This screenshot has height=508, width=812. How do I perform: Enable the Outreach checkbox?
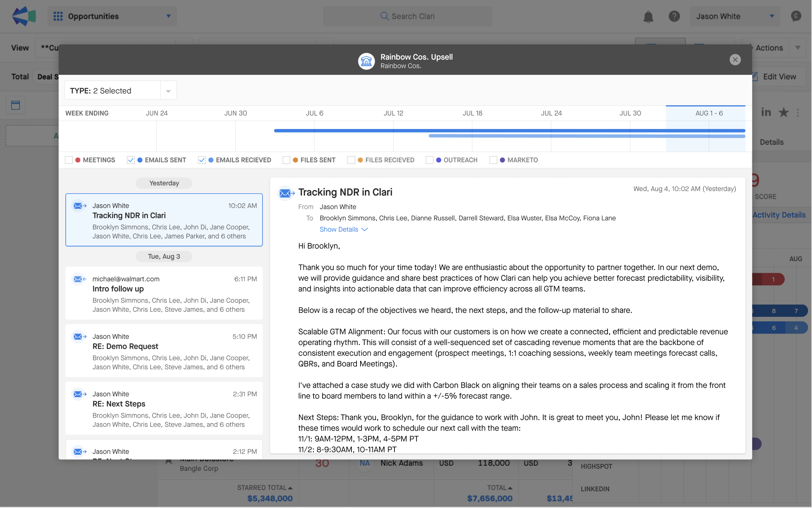point(429,160)
